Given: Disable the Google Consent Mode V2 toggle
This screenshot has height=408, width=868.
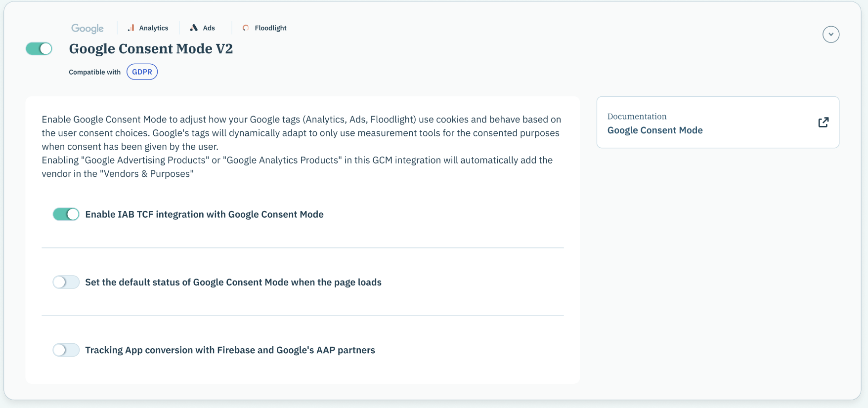Looking at the screenshot, I should pyautogui.click(x=39, y=48).
